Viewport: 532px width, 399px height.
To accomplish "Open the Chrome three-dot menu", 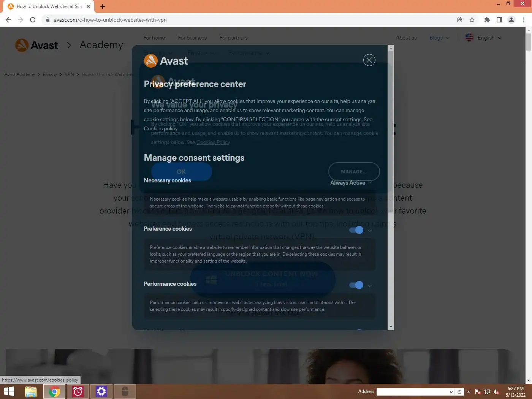I will pyautogui.click(x=524, y=20).
